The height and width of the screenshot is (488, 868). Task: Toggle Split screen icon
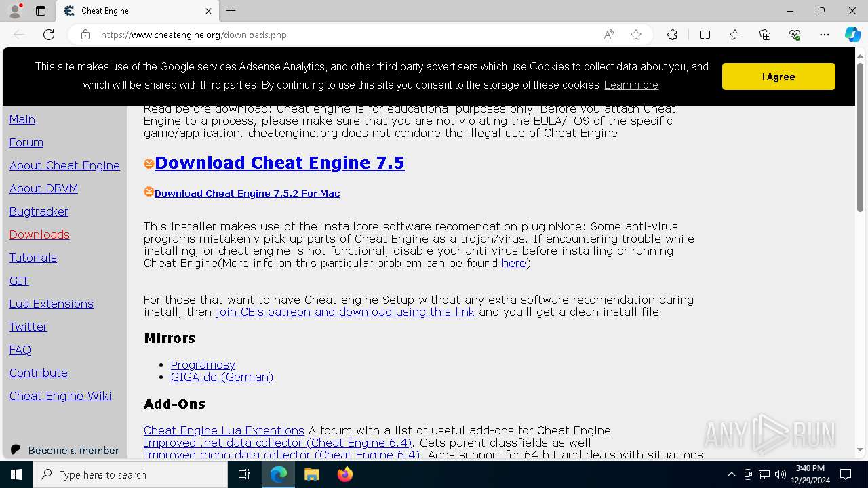(705, 35)
